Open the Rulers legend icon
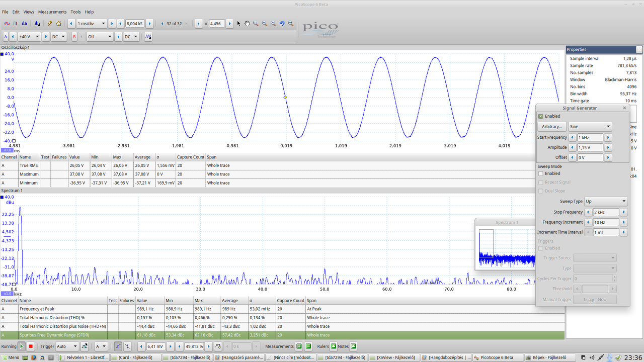Viewport: 644px width, 362px height. (x=334, y=346)
